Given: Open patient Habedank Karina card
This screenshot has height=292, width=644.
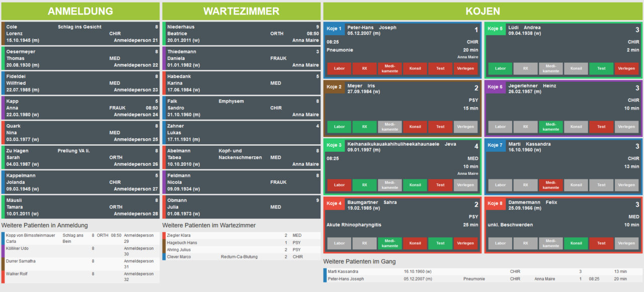Looking at the screenshot, I should [242, 83].
